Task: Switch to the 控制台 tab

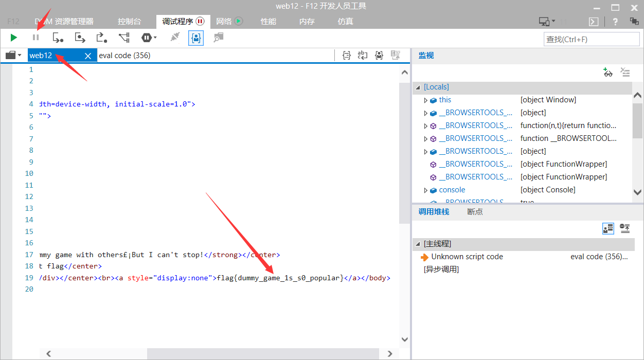Action: coord(129,22)
